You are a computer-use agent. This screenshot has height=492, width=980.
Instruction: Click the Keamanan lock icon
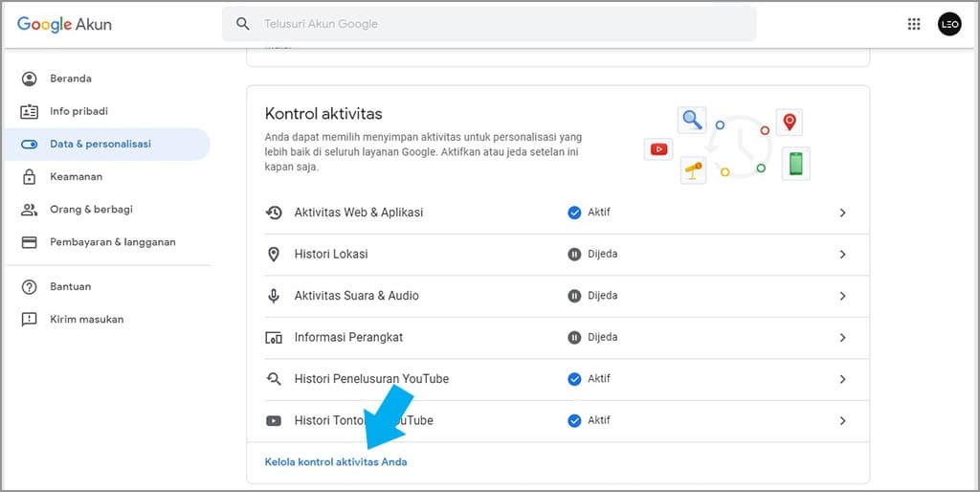point(30,177)
